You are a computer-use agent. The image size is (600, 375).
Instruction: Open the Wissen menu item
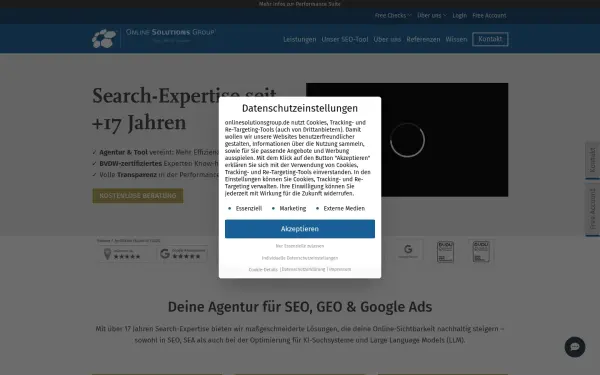[456, 39]
